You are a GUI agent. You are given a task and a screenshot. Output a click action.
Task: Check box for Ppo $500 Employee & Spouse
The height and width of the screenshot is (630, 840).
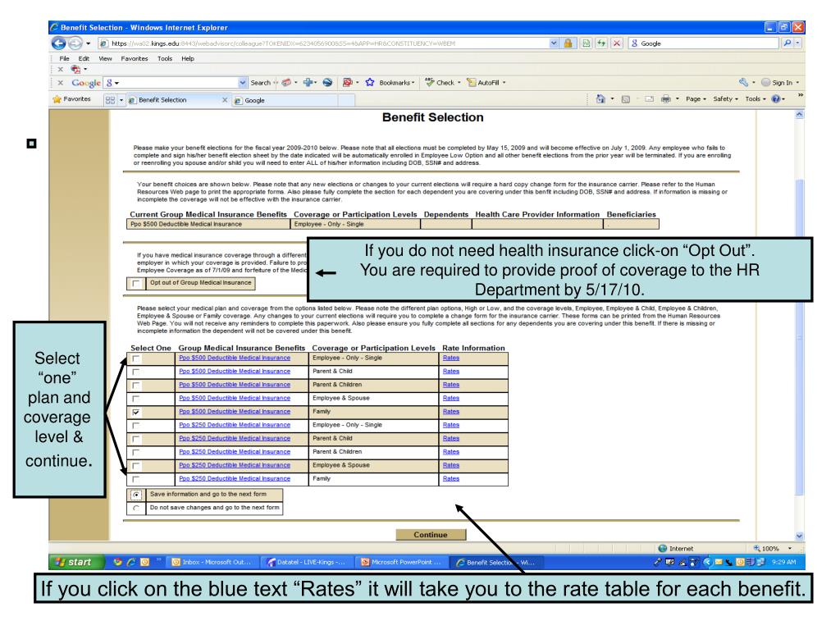coord(136,399)
